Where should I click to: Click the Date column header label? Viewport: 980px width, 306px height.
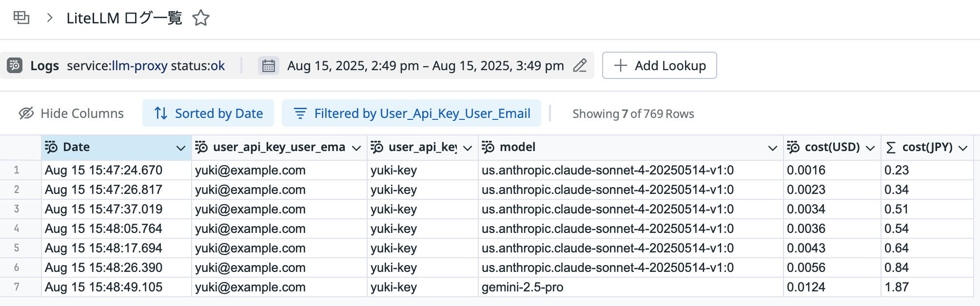(x=77, y=147)
